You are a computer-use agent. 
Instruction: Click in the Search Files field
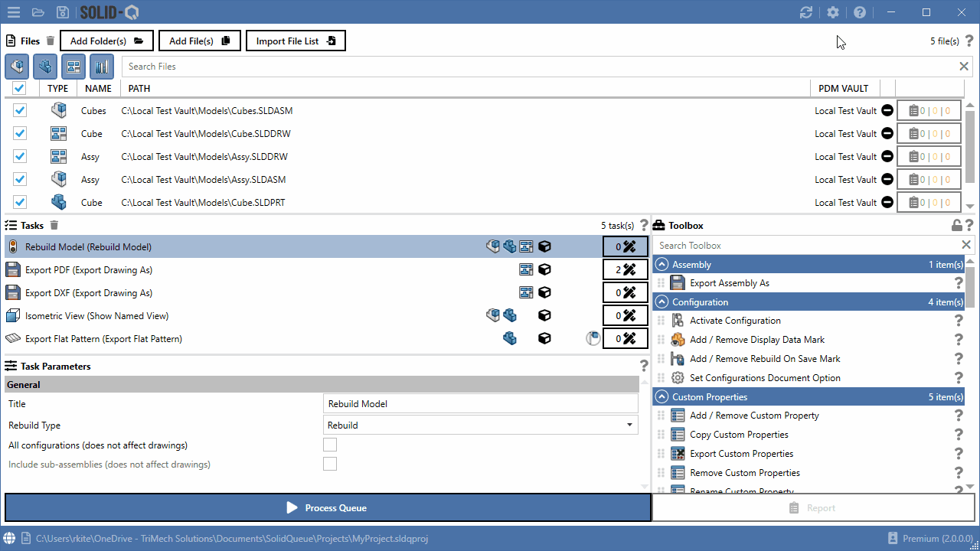539,67
